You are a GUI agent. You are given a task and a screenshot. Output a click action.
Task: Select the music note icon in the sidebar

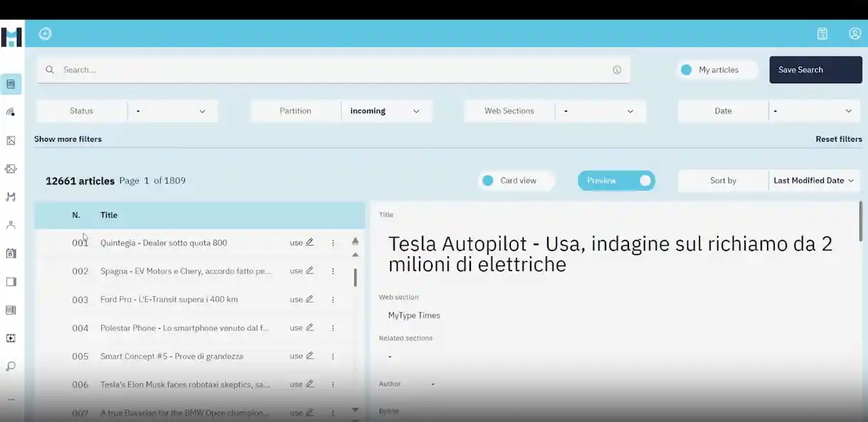point(11,197)
